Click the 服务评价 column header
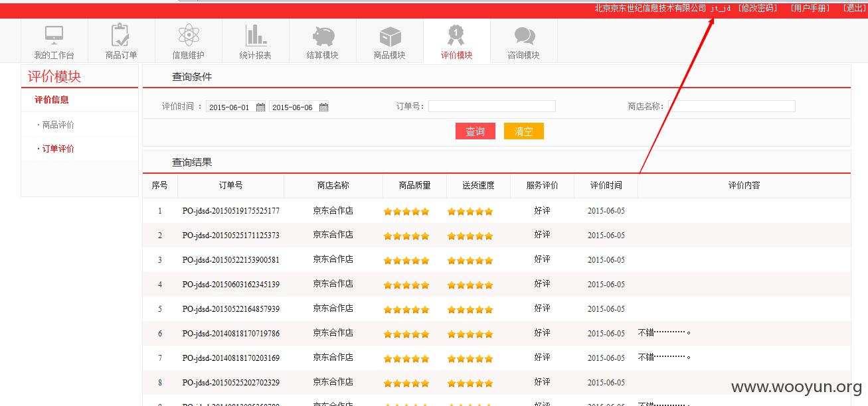Image resolution: width=868 pixels, height=406 pixels. click(542, 186)
